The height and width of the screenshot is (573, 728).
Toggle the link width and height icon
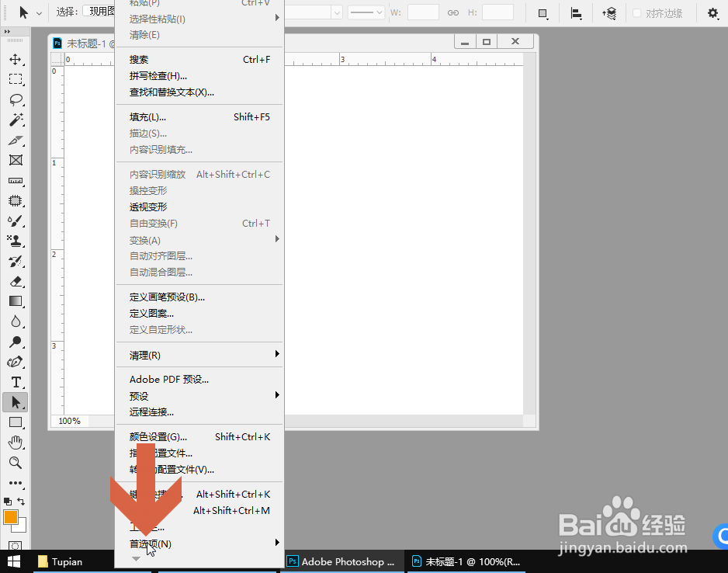[453, 13]
